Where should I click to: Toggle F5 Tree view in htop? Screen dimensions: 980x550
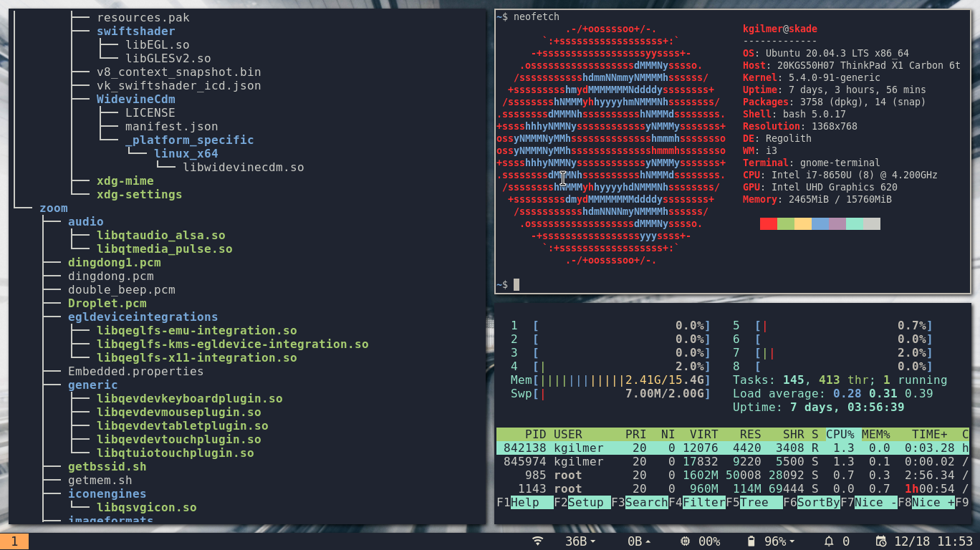tap(754, 503)
